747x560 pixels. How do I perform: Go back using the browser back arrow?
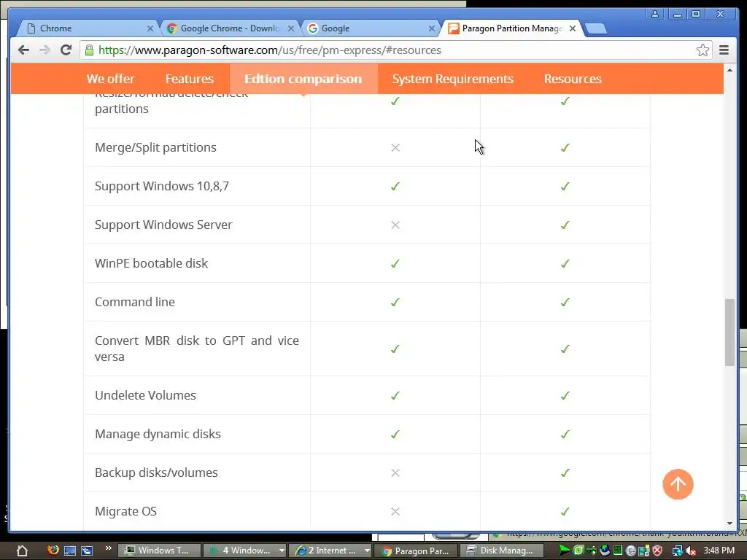(23, 50)
